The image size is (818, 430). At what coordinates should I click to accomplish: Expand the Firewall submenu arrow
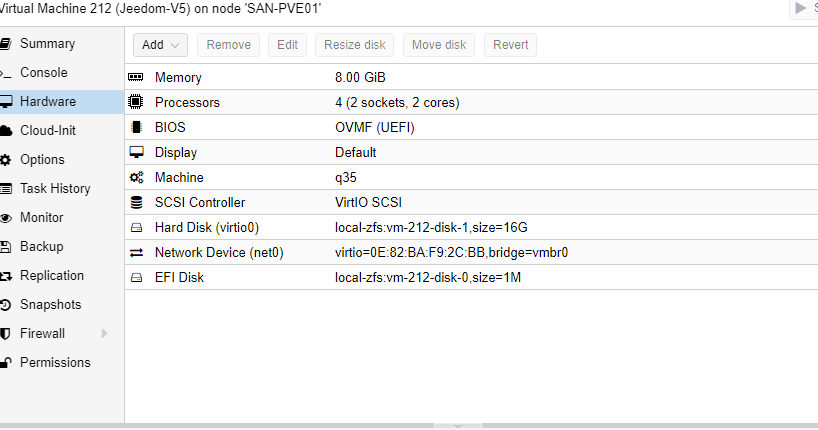104,333
